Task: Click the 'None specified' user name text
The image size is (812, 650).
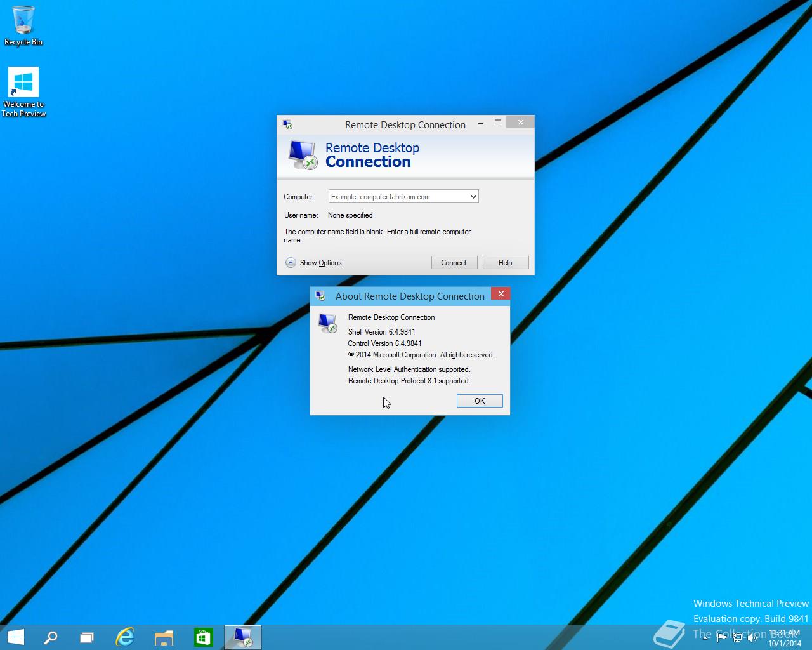Action: click(x=350, y=215)
